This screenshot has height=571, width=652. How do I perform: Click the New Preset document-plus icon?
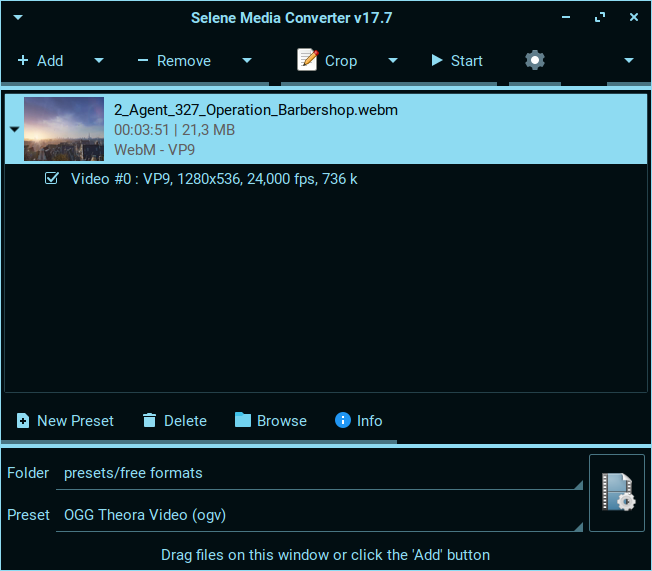(x=23, y=420)
